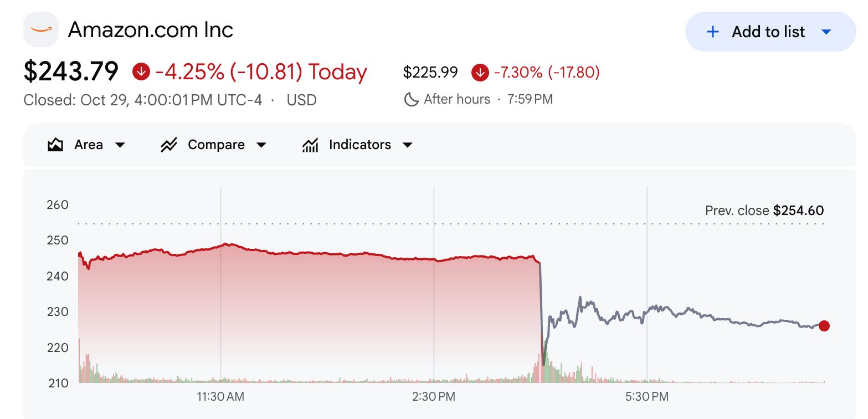Click the Area chart type icon
The width and height of the screenshot is (868, 419).
(x=55, y=145)
